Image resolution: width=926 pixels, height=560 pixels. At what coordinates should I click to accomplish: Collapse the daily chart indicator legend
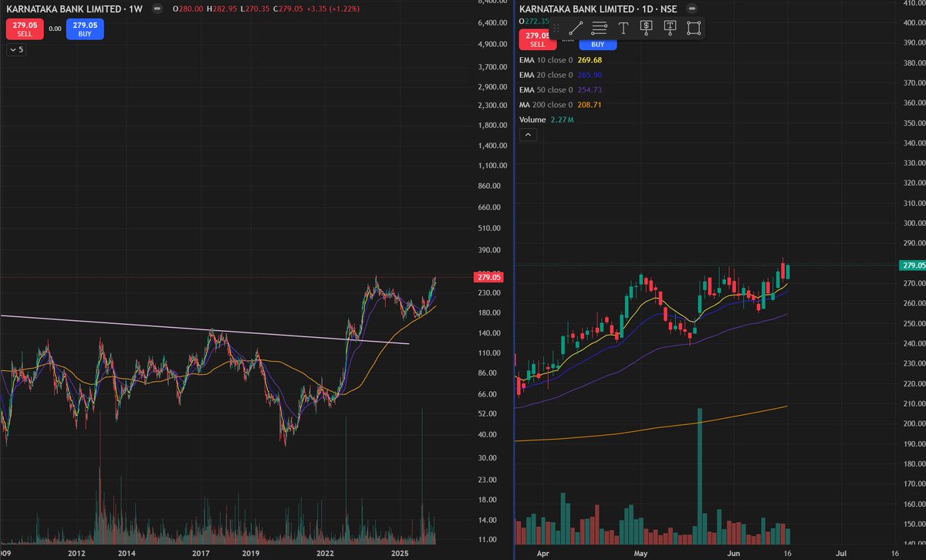[x=528, y=134]
